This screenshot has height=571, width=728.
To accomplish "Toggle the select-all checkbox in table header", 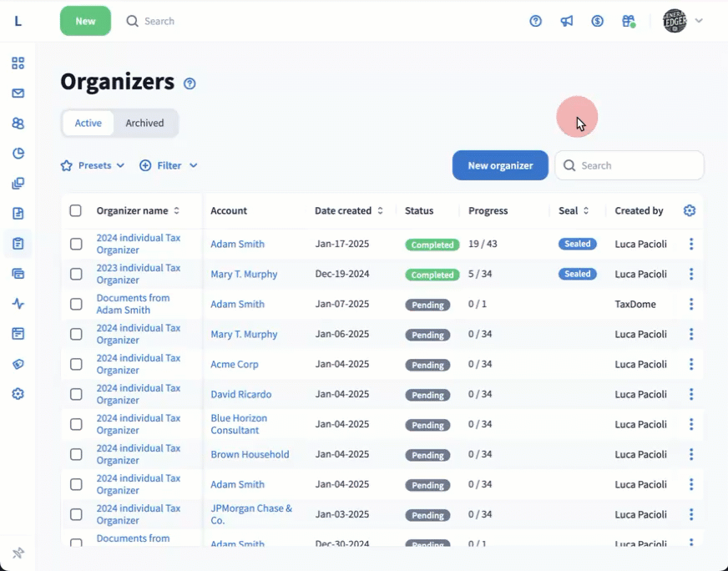I will pos(76,211).
